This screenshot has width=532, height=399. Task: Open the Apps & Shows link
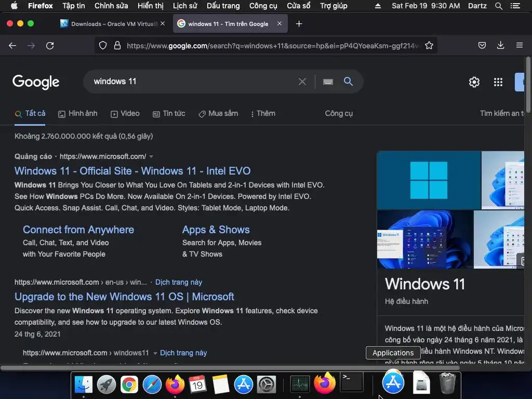(216, 230)
